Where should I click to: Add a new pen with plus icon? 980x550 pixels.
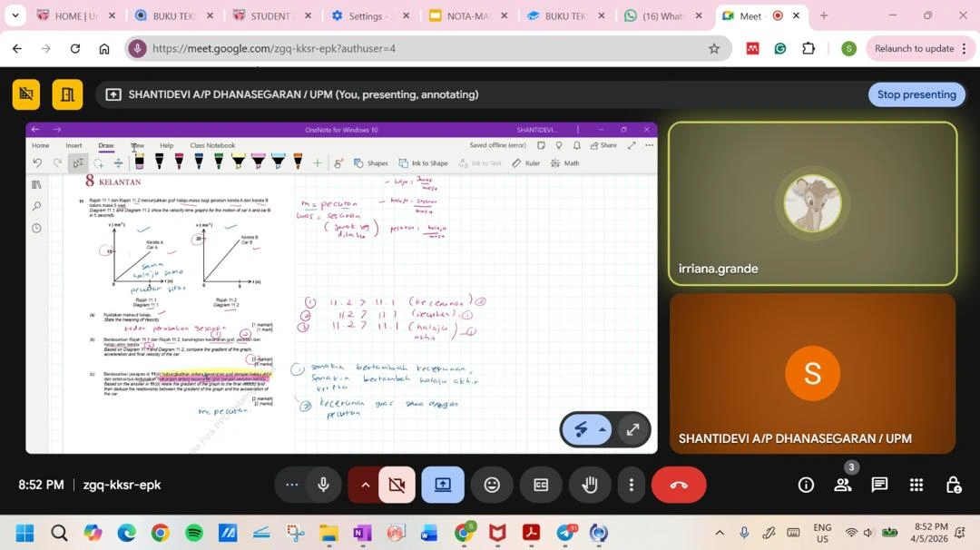pos(318,163)
